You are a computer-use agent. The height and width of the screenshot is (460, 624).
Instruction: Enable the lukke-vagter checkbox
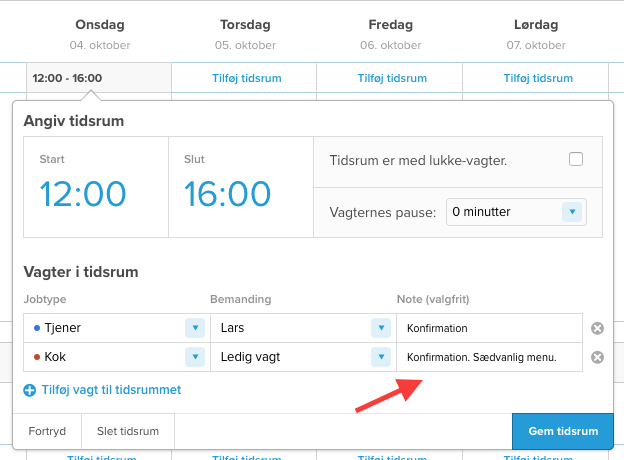pyautogui.click(x=575, y=159)
